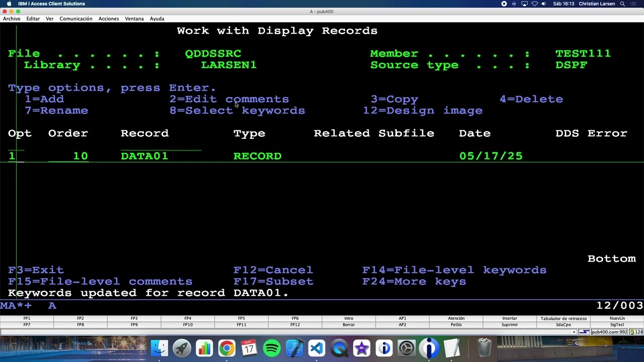Open Google Chrome from the dock

click(226, 348)
